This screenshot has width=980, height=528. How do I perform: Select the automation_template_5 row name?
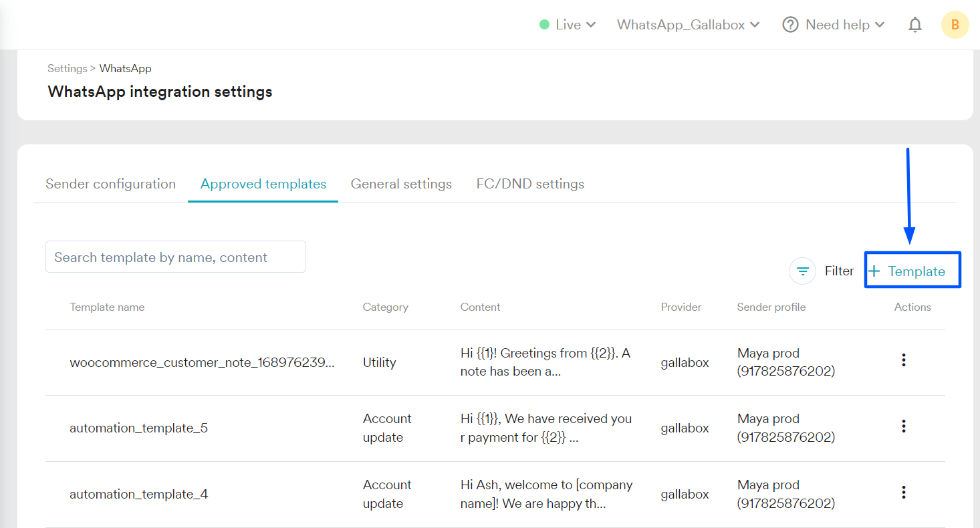(x=138, y=428)
